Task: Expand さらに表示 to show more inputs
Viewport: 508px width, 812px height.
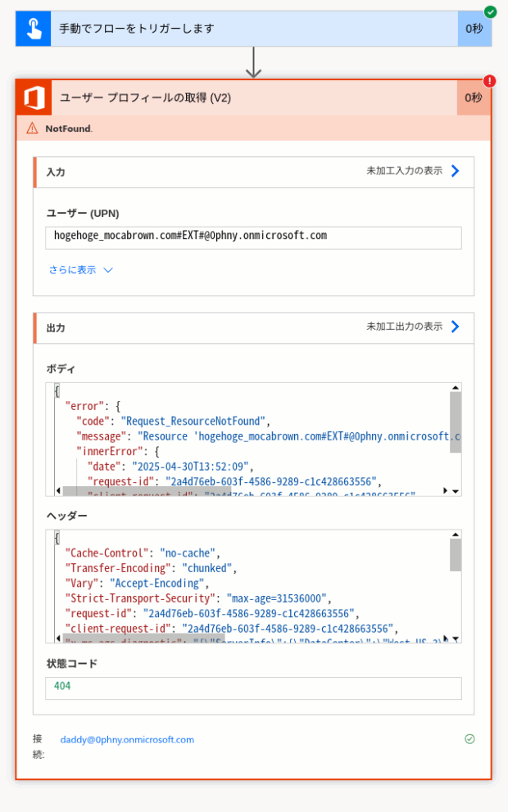Action: (81, 270)
